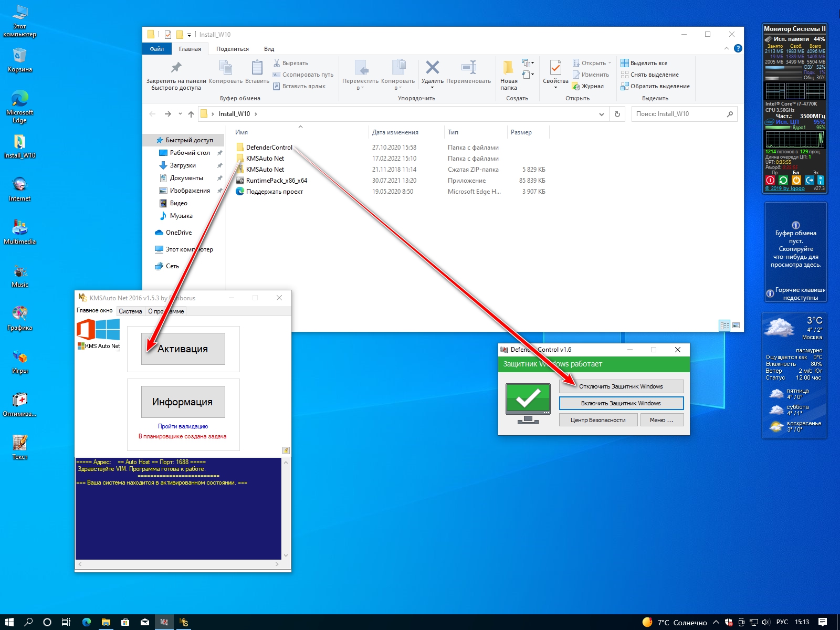Viewport: 840px width, 630px height.
Task: Click KMSAuto log horizontal scrollbar right arrow
Action: [277, 564]
